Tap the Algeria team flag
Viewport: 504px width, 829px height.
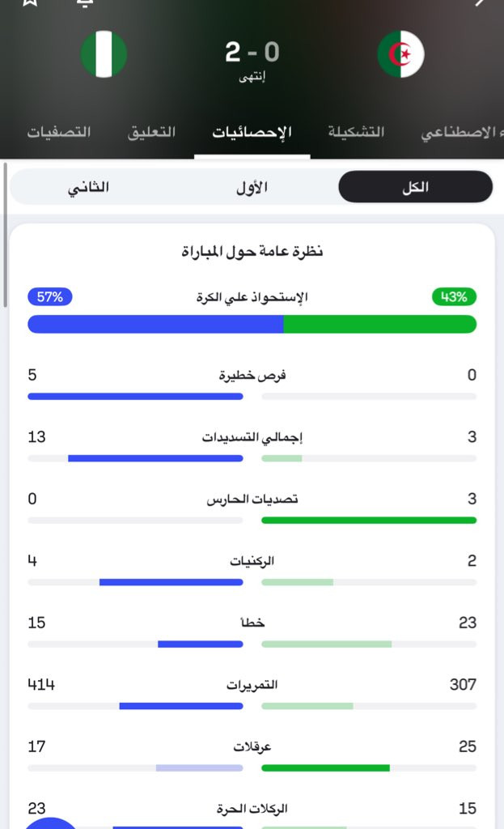pyautogui.click(x=400, y=54)
